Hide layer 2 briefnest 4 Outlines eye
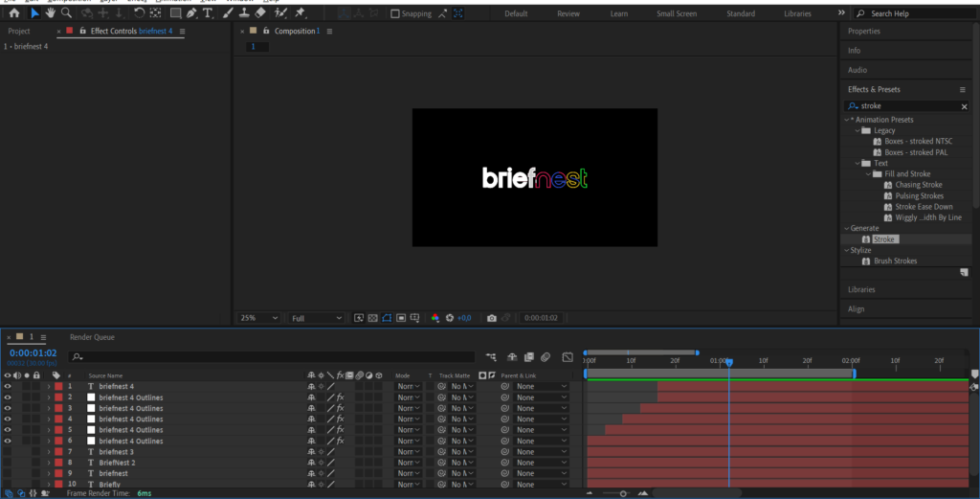980x499 pixels. click(8, 397)
